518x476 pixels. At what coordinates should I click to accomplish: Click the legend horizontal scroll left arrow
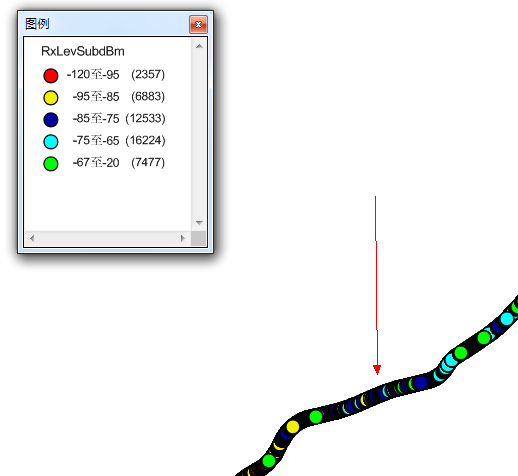tap(32, 238)
